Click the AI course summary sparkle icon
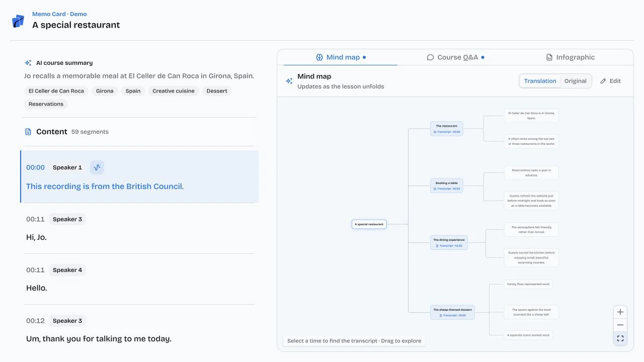 (x=28, y=63)
